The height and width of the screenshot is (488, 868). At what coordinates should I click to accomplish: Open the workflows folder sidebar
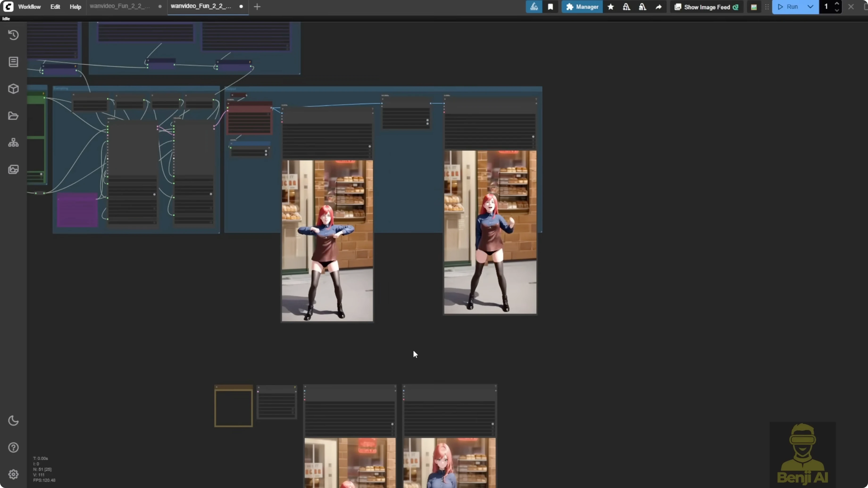coord(13,116)
